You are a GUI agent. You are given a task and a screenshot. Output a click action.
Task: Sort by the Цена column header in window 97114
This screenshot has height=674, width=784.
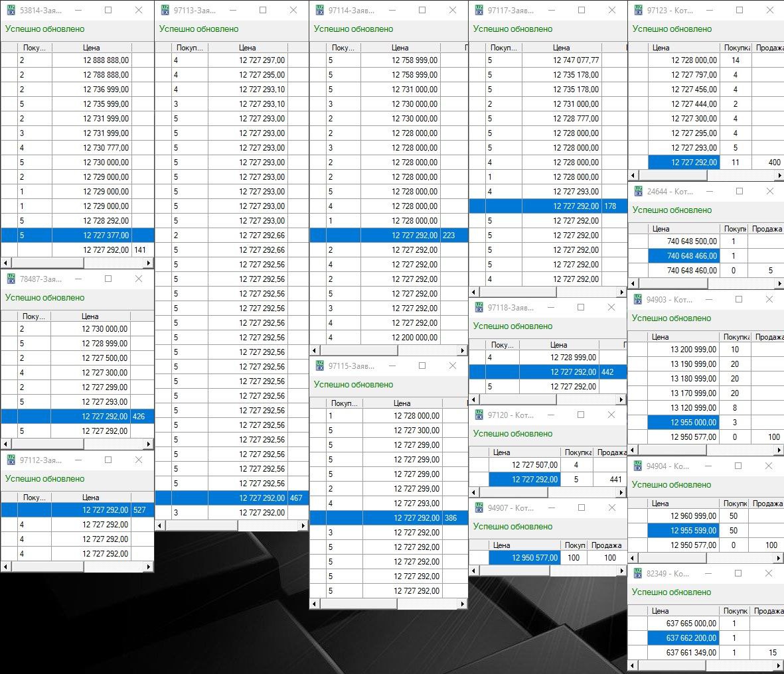coord(400,48)
